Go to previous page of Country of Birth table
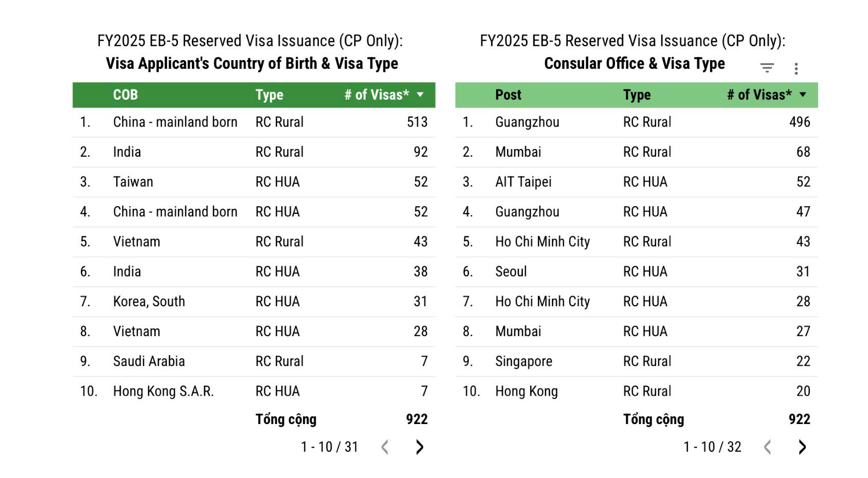The height and width of the screenshot is (478, 868). (385, 447)
